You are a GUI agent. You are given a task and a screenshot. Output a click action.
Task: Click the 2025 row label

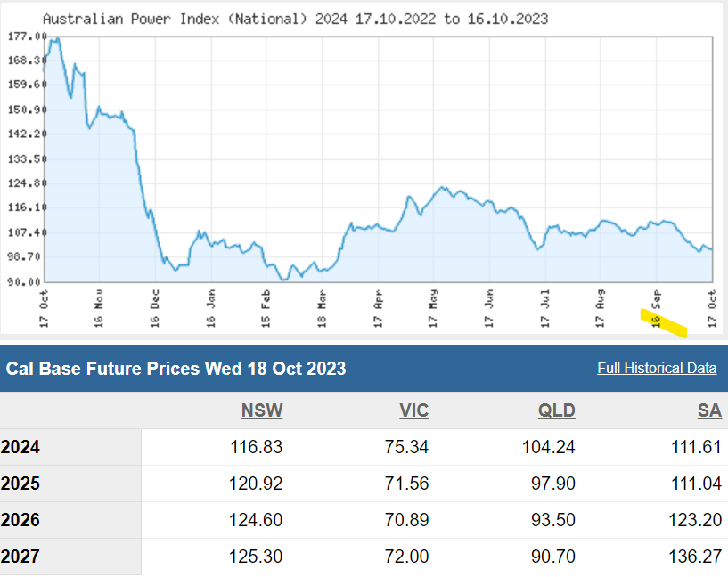[20, 484]
